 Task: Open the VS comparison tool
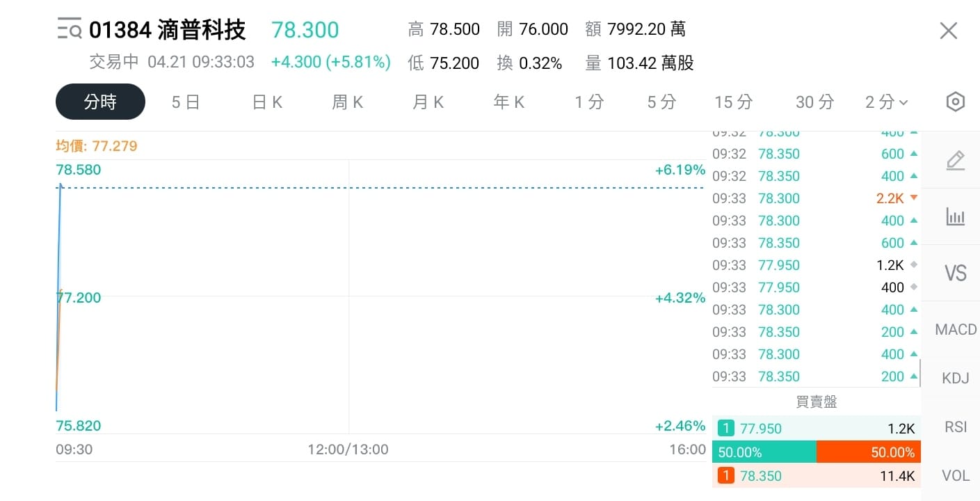[956, 273]
